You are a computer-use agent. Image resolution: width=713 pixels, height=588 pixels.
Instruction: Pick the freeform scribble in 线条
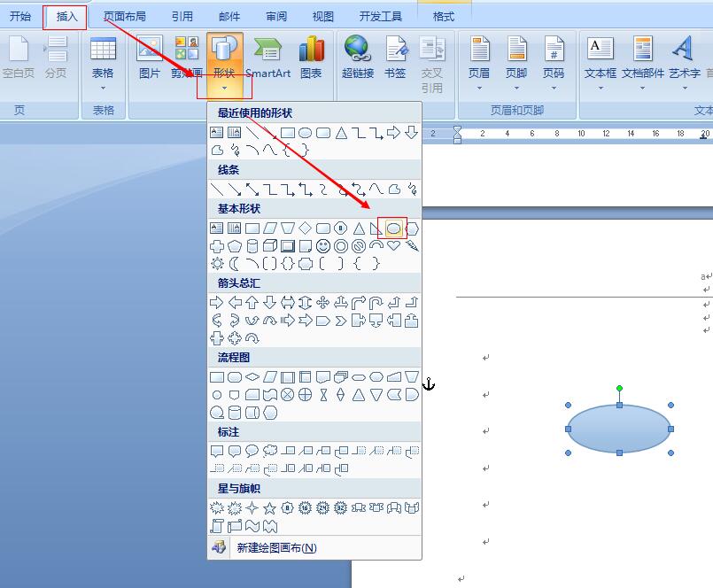coord(412,190)
